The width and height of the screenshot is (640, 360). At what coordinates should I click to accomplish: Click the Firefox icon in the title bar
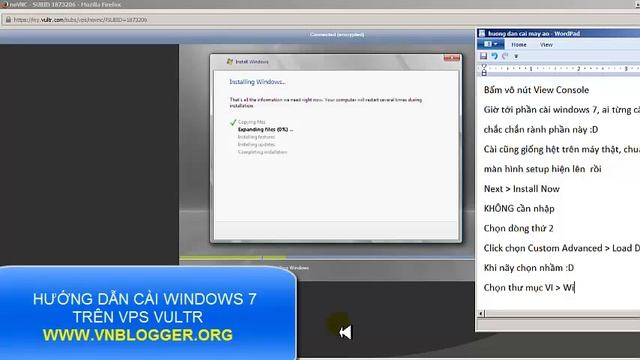5,4
